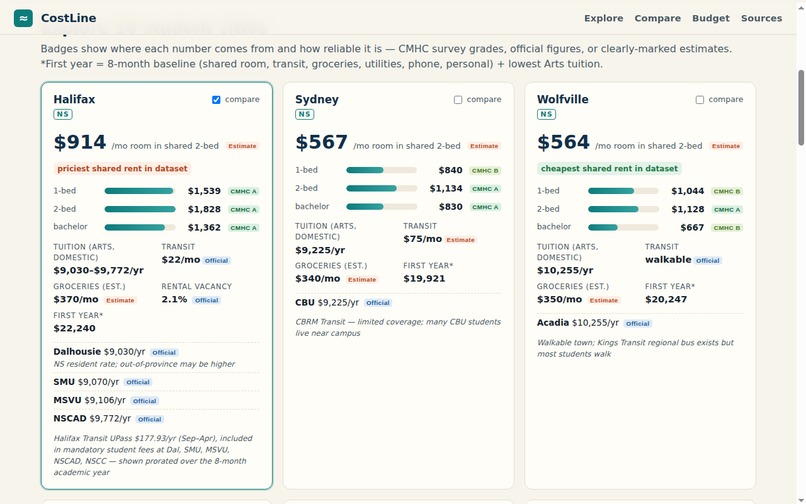
Task: Click Official badge beside Halifax $22/mo transit
Action: click(x=216, y=261)
